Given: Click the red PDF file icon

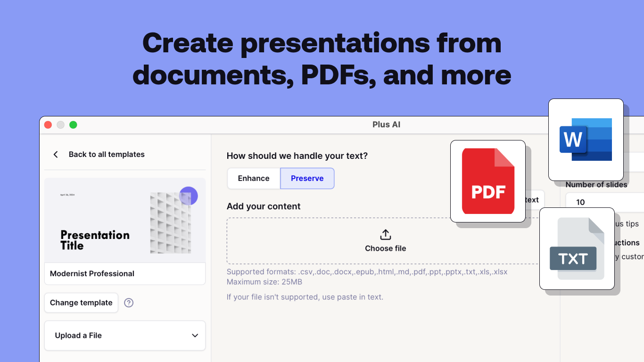Looking at the screenshot, I should [487, 181].
